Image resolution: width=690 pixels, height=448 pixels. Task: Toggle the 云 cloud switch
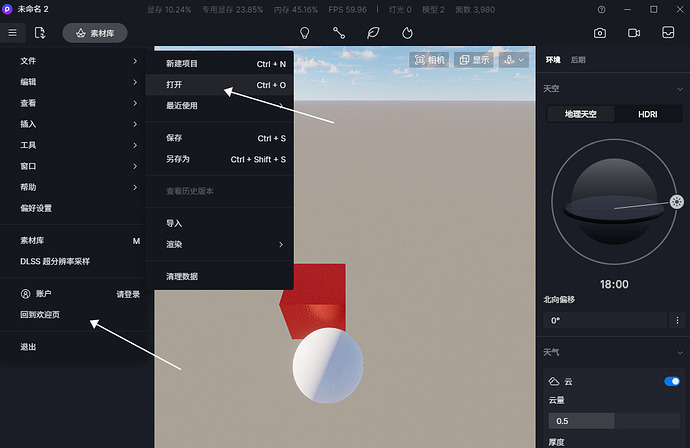point(672,381)
